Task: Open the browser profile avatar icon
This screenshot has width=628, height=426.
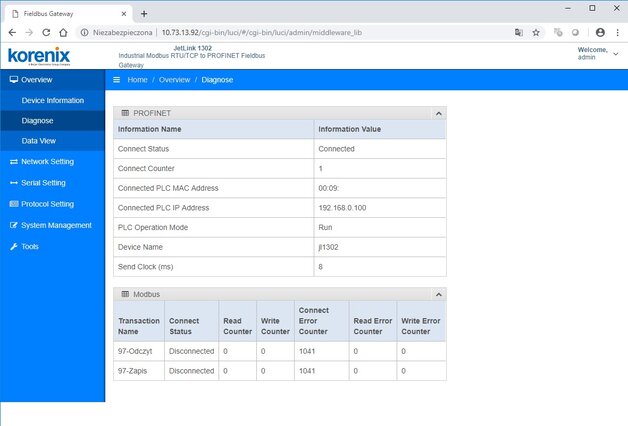Action: point(600,32)
